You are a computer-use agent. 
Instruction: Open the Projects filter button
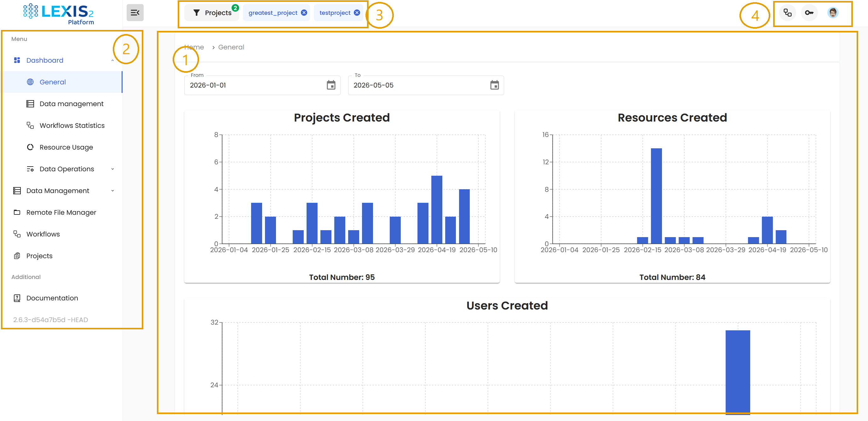212,13
